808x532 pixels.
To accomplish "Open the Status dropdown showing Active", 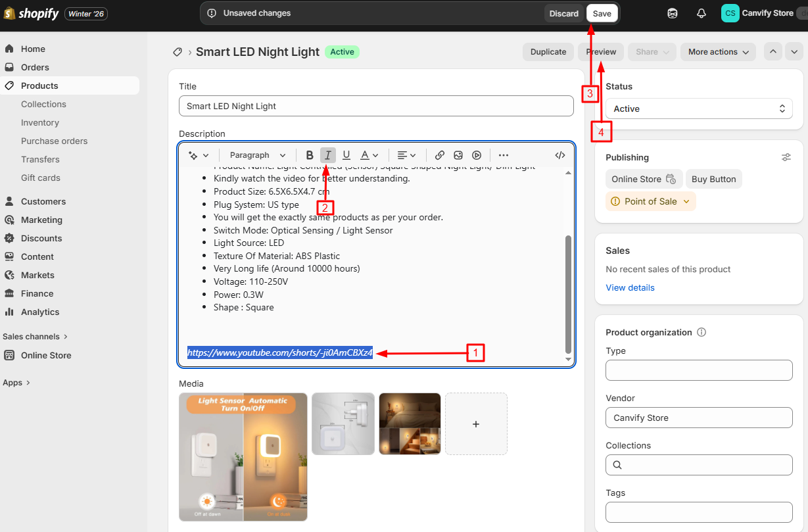I will (698, 109).
